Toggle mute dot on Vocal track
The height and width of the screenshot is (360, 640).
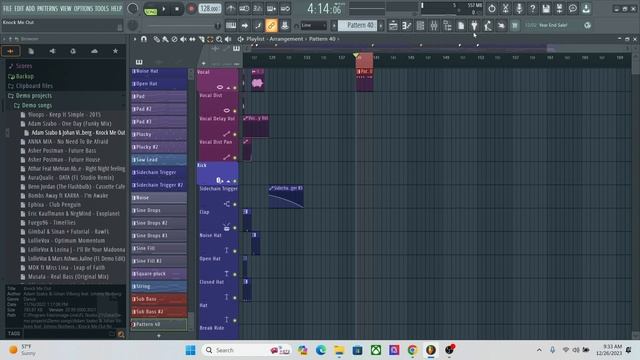(235, 88)
